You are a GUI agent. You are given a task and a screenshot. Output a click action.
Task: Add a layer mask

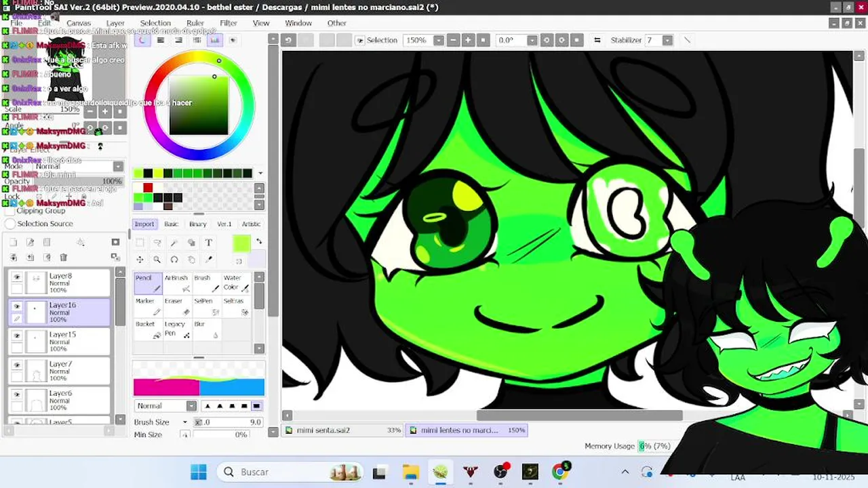point(115,242)
